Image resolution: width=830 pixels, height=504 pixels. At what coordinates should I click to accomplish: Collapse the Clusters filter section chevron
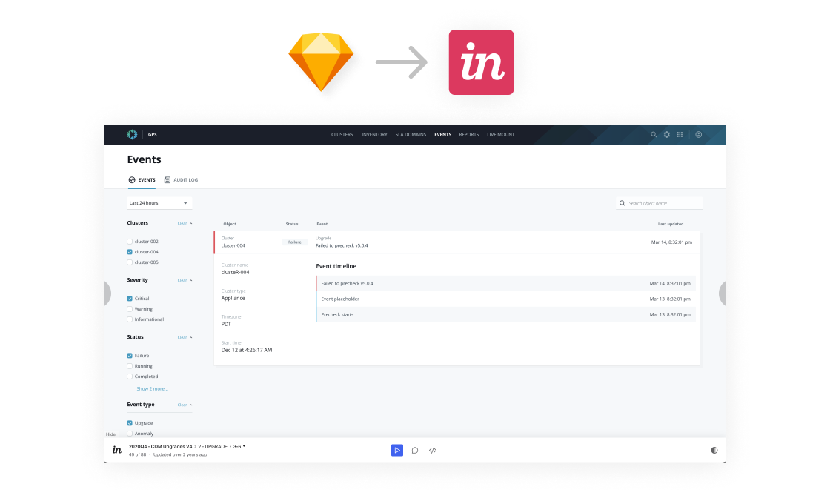click(191, 223)
